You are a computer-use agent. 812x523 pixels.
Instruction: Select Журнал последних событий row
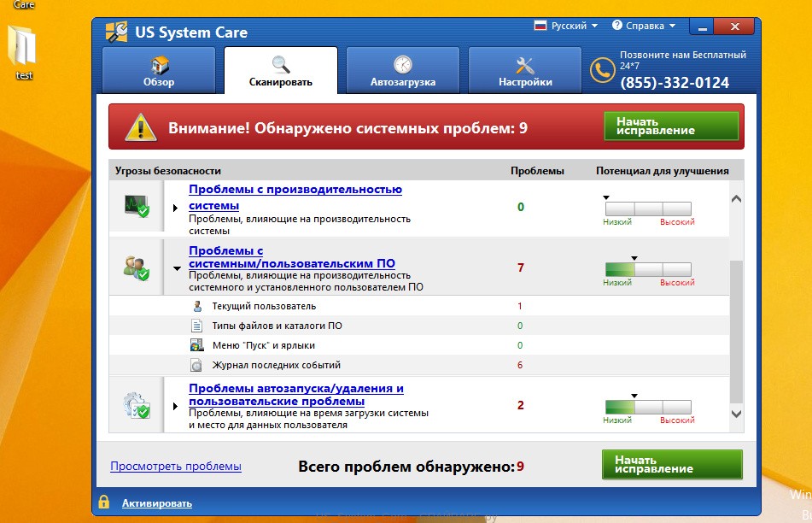(419, 366)
